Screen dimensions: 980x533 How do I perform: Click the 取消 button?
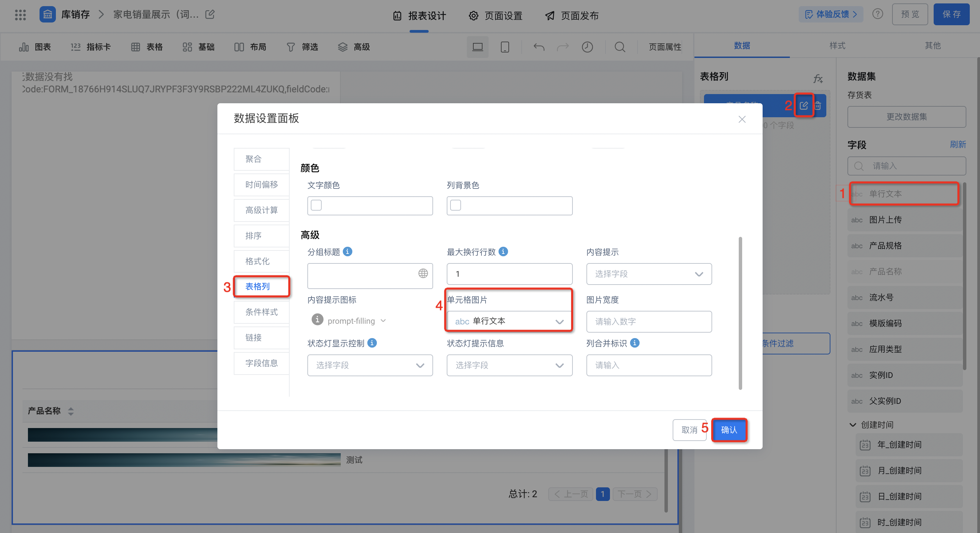pyautogui.click(x=689, y=430)
